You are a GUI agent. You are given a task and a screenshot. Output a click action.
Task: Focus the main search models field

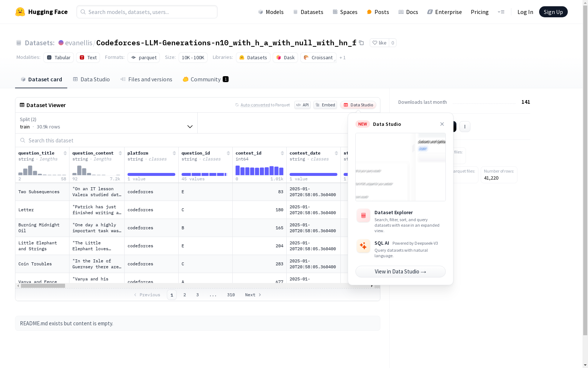point(147,12)
